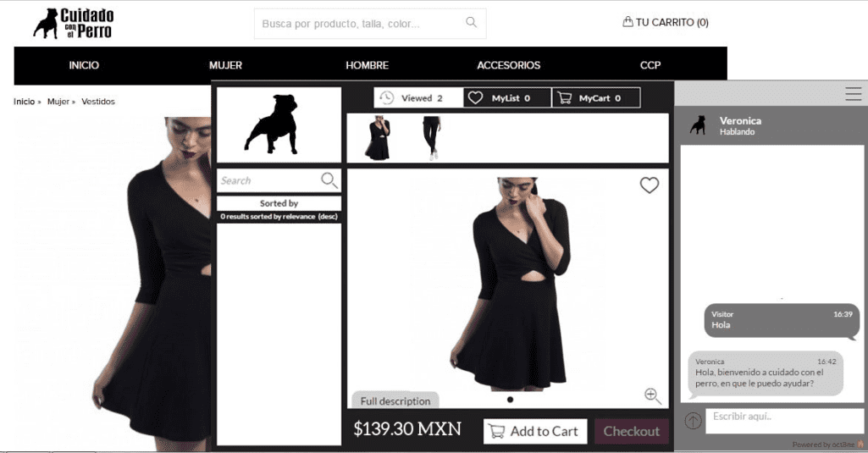The image size is (868, 453).
Task: Toggle the heart favorite on dress image
Action: point(649,185)
